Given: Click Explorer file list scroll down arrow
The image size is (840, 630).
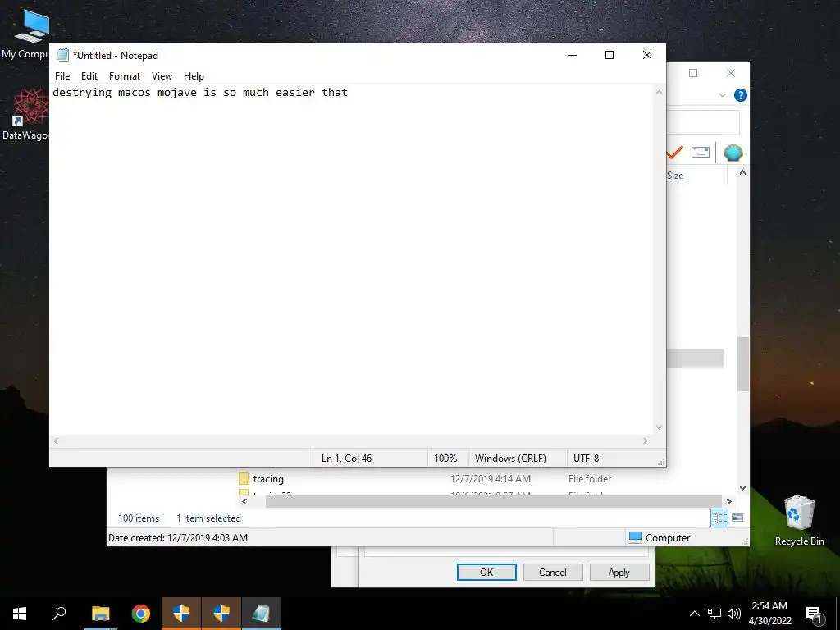Looking at the screenshot, I should pos(742,487).
